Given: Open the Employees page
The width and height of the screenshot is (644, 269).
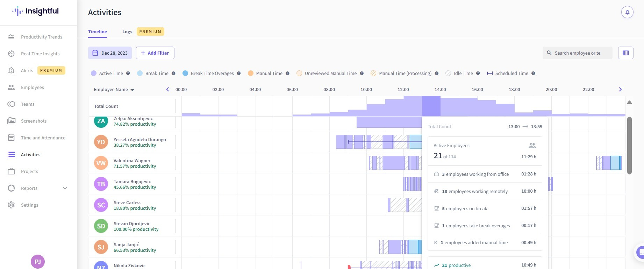Looking at the screenshot, I should click(x=38, y=87).
